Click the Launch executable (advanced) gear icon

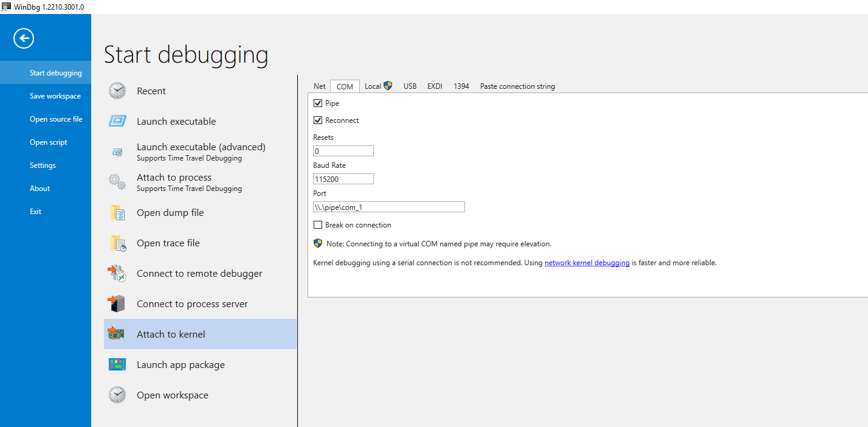tap(118, 152)
